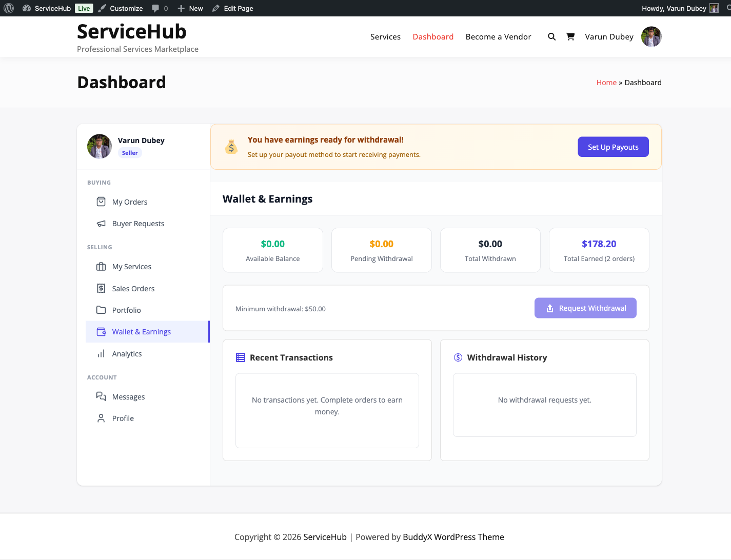Viewport: 731px width, 560px height.
Task: Open the Howdy, Varun Dubey account menu
Action: pos(674,8)
